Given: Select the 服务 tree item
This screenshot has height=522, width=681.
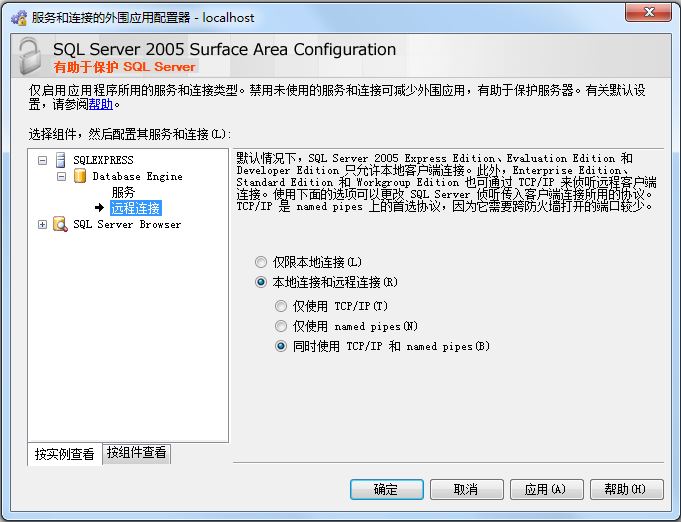Looking at the screenshot, I should tap(123, 192).
